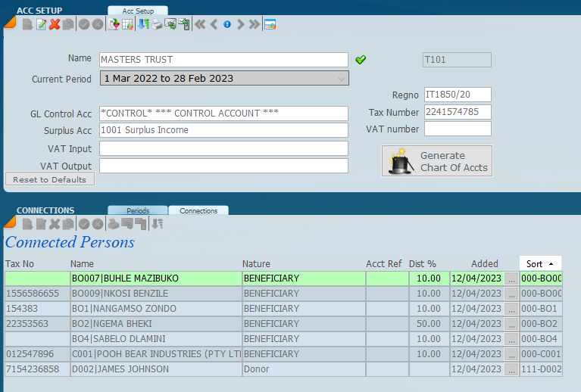
Task: Click into the VAT Input field
Action: [x=223, y=148]
